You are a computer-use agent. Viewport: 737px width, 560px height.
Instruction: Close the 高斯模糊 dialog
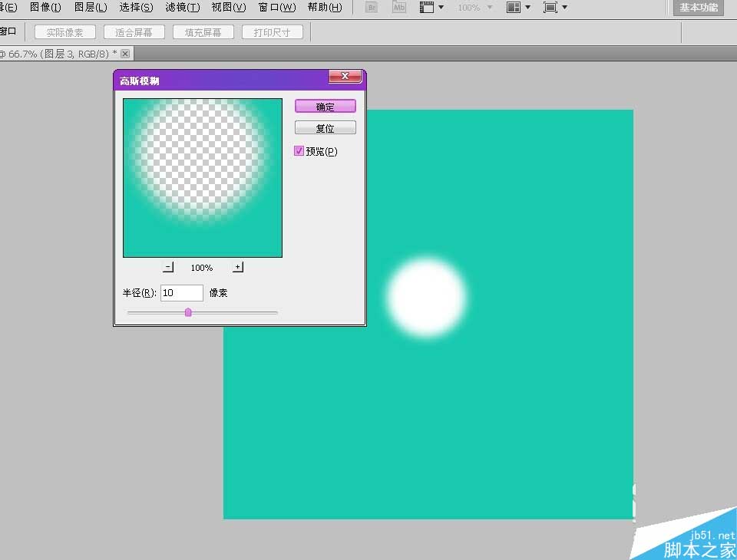coord(345,76)
